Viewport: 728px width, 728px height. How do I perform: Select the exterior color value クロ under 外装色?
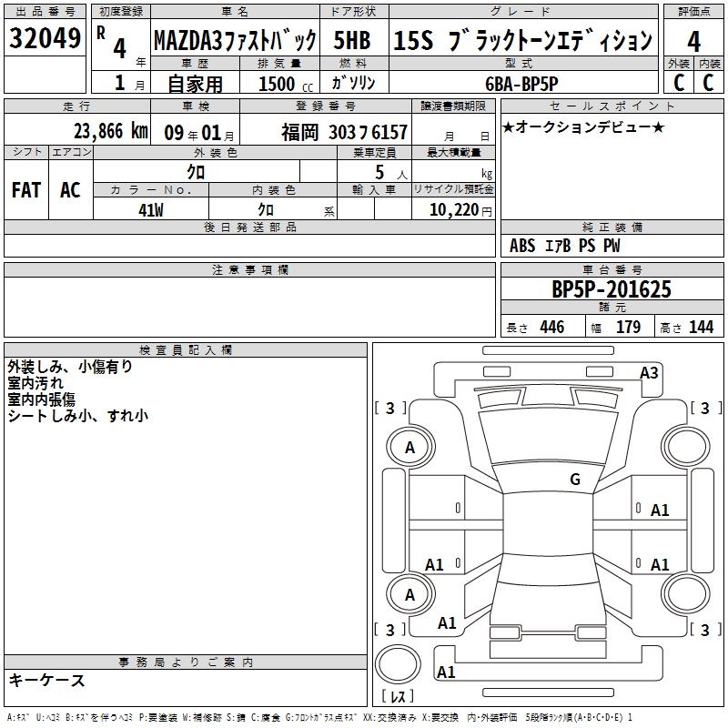(196, 172)
